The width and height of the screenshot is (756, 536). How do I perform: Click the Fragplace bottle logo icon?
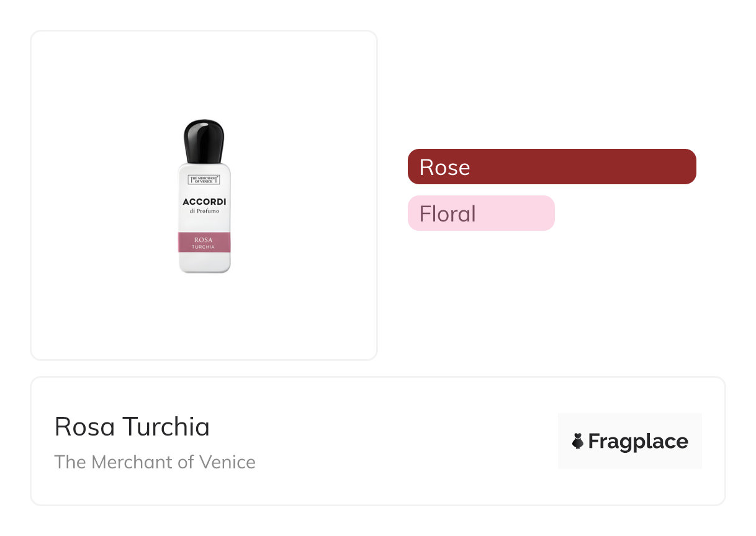(578, 441)
